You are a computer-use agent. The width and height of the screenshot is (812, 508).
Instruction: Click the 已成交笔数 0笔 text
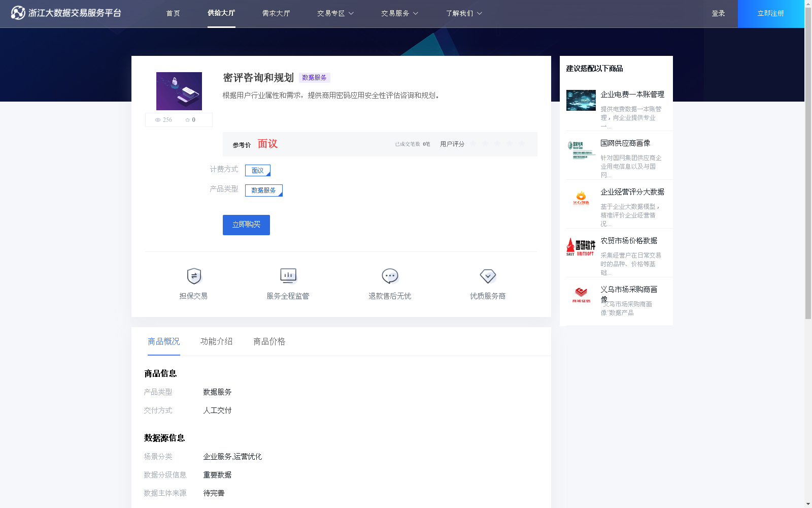pyautogui.click(x=413, y=144)
